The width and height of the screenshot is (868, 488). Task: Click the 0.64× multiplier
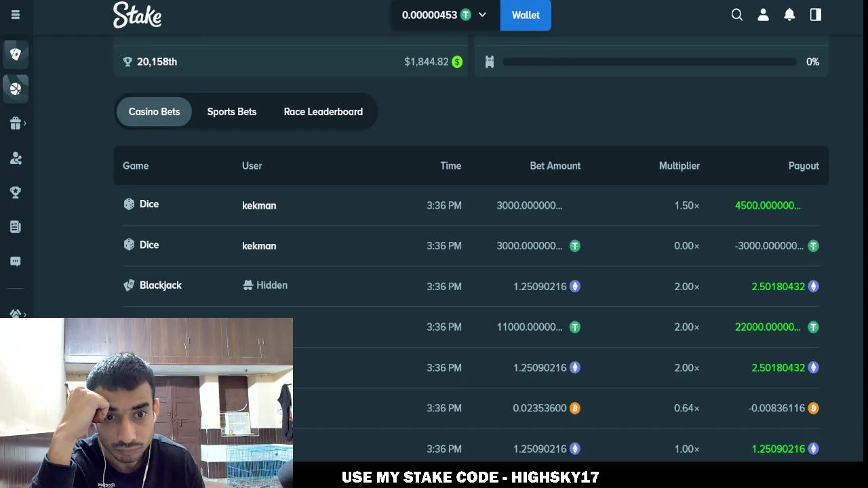687,408
